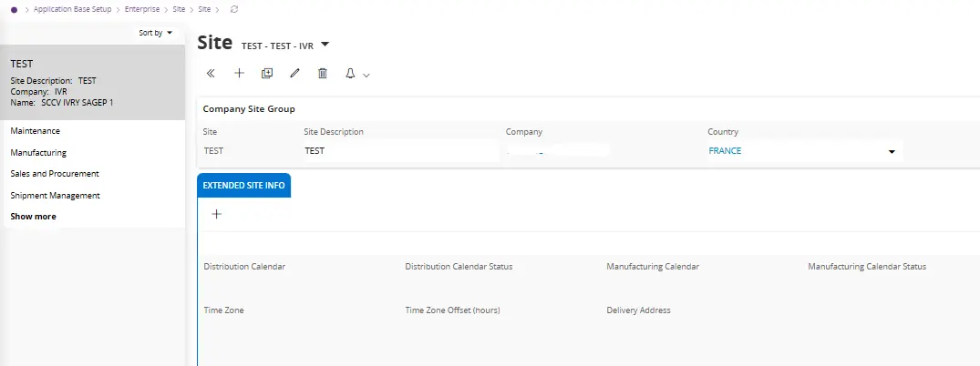Open Sales and Procurement in side menu
The width and height of the screenshot is (980, 366).
[55, 174]
